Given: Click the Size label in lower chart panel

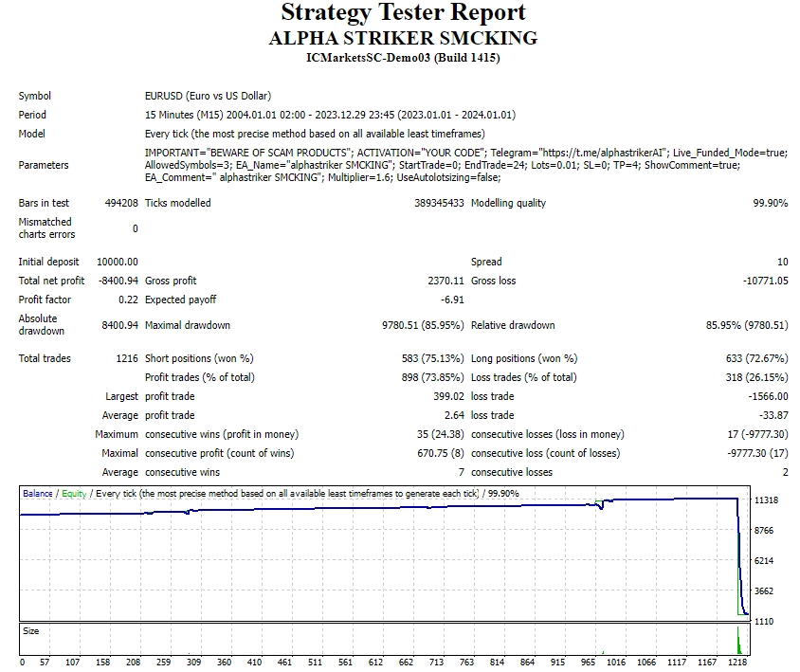Looking at the screenshot, I should click(x=31, y=631).
